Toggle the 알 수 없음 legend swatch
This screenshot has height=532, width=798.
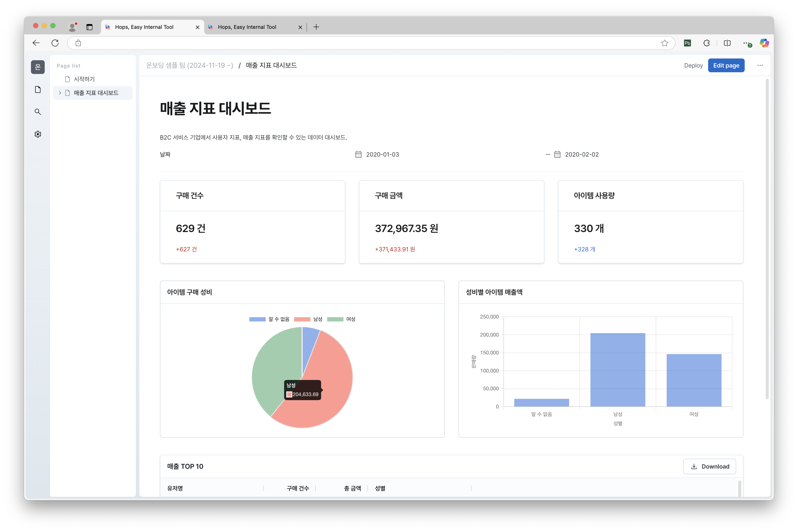click(257, 319)
